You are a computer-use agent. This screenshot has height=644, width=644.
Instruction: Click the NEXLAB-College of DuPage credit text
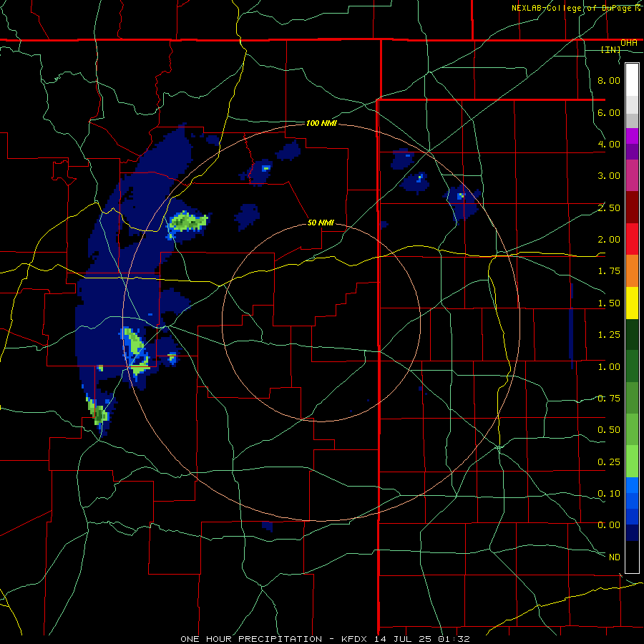577,8
